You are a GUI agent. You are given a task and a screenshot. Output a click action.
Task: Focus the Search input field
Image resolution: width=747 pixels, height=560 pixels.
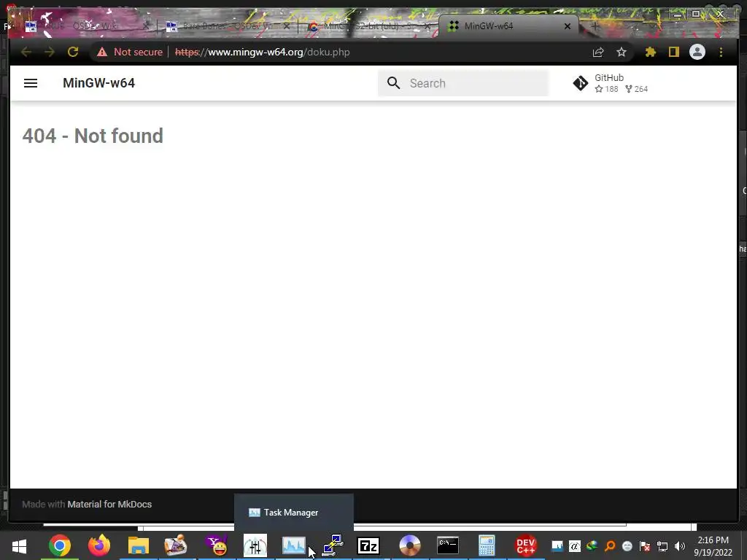pos(463,83)
